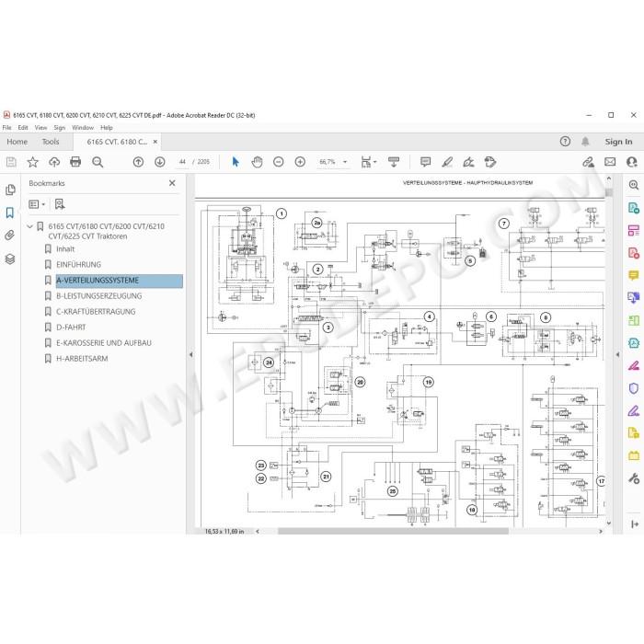Open the find text magnifier
Viewport: 644px width, 644px height.
(98, 162)
